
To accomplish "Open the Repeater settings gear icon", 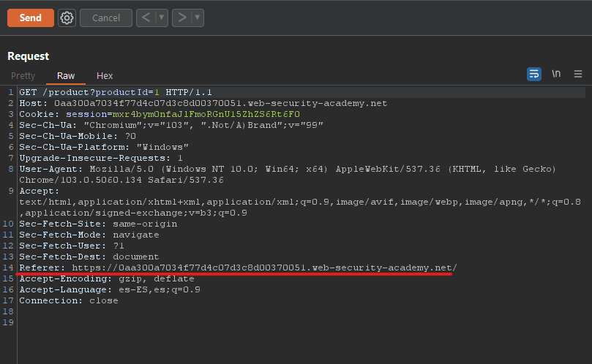I will (x=67, y=18).
